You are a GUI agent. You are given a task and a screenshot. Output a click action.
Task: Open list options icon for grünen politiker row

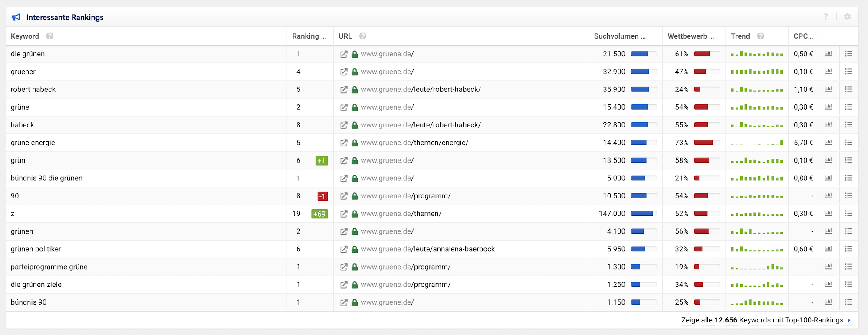tap(849, 249)
